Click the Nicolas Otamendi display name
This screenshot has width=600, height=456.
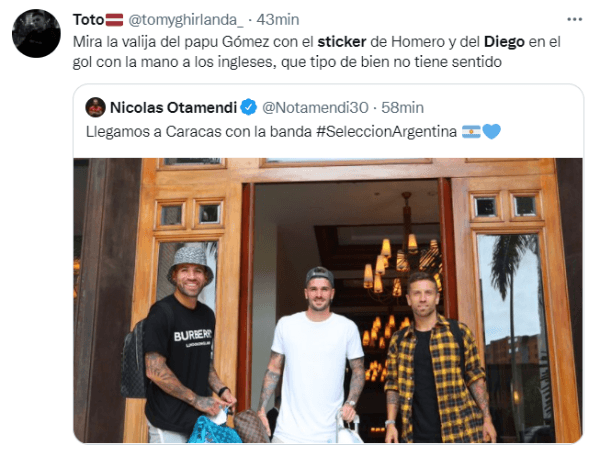pyautogui.click(x=173, y=107)
